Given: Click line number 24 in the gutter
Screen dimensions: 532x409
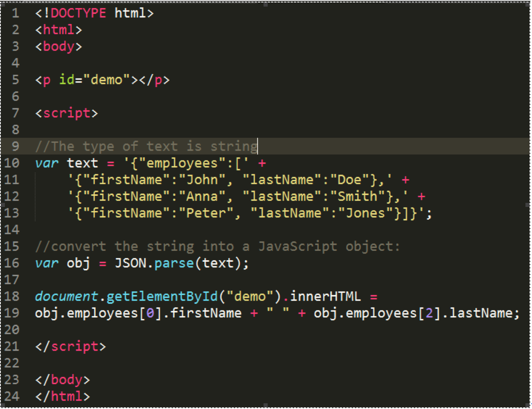Looking at the screenshot, I should 12,396.
